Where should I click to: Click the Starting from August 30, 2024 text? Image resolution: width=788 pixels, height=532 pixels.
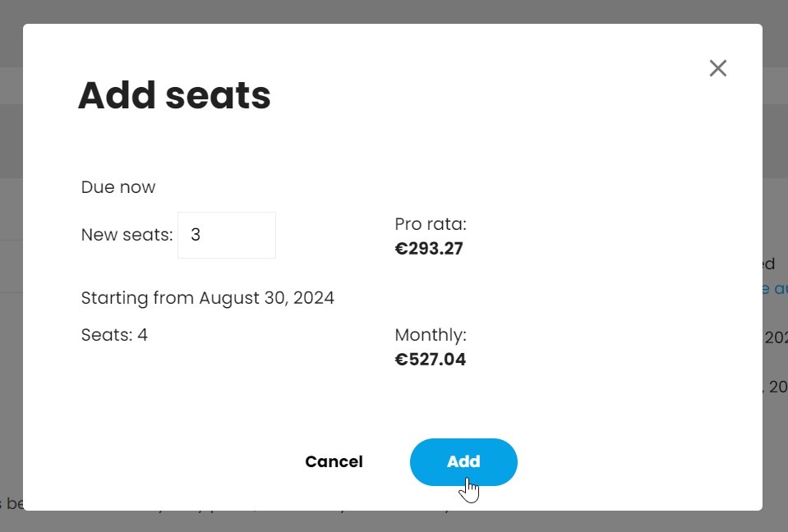pyautogui.click(x=208, y=298)
